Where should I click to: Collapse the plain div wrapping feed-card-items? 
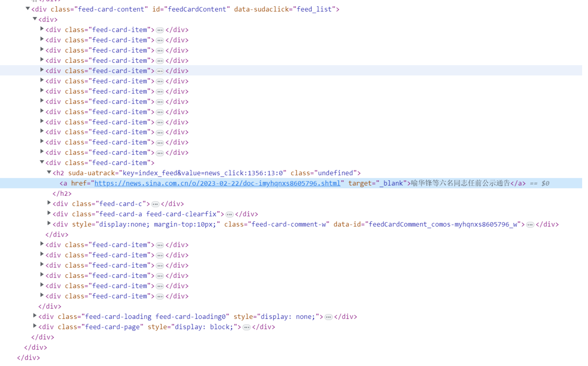pos(35,19)
